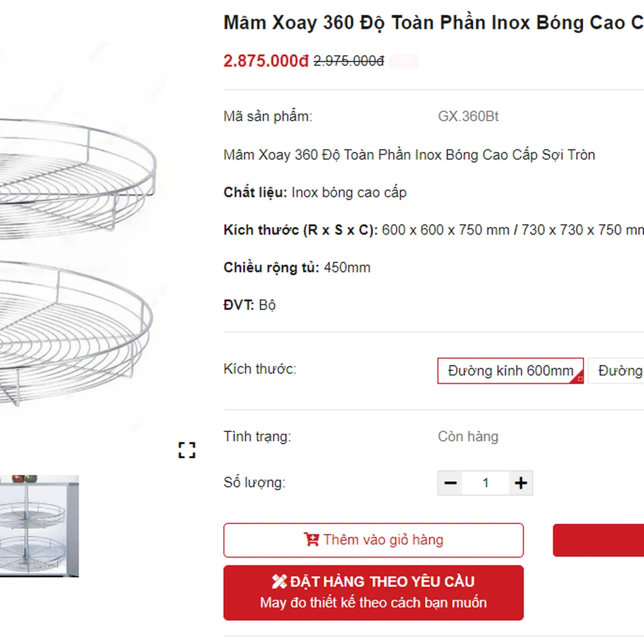Click the cart icon in add-to-cart button
644x644 pixels.
(311, 539)
